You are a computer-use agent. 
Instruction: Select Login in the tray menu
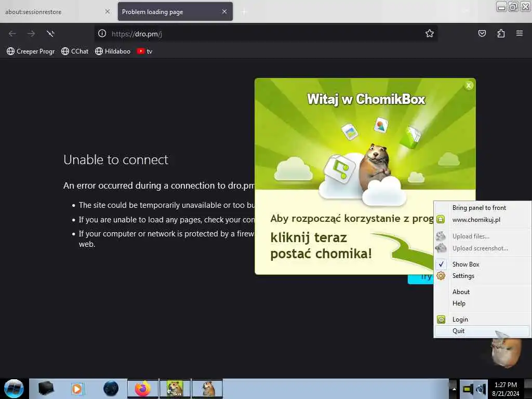(x=482, y=320)
